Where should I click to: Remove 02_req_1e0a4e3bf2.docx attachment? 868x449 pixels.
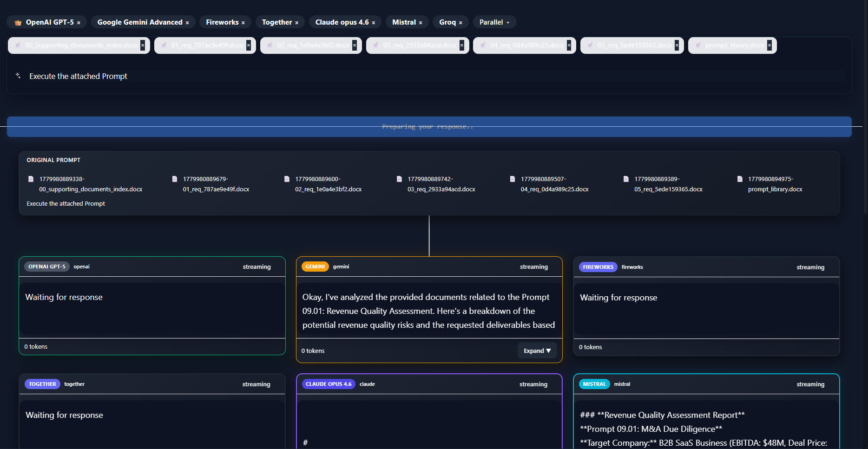(355, 45)
